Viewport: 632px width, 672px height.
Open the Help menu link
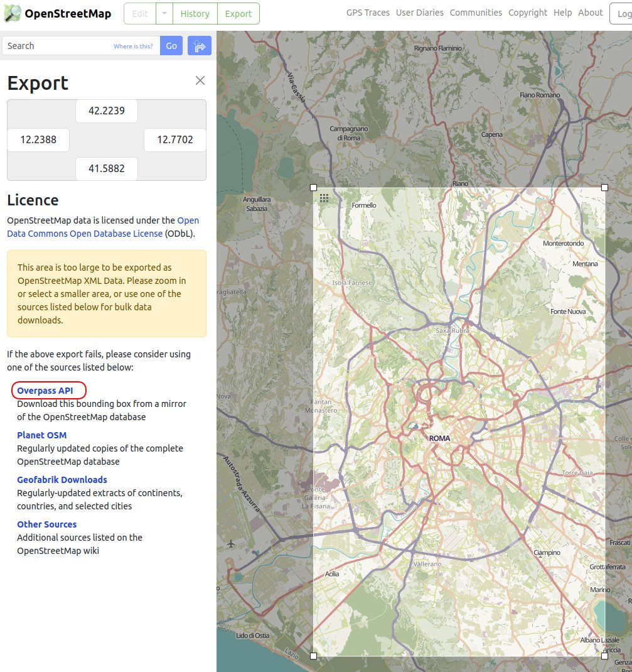[x=562, y=13]
